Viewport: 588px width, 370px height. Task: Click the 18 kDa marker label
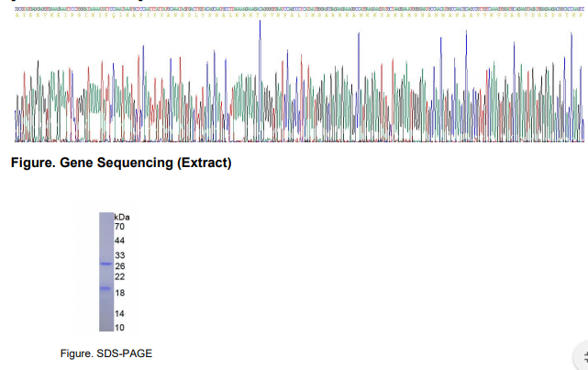(x=119, y=293)
